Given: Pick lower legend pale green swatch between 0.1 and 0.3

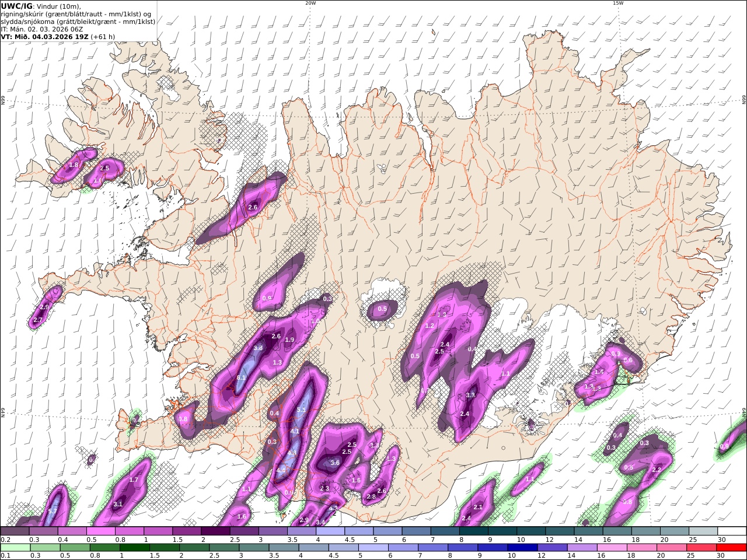Looking at the screenshot, I should 15,548.
